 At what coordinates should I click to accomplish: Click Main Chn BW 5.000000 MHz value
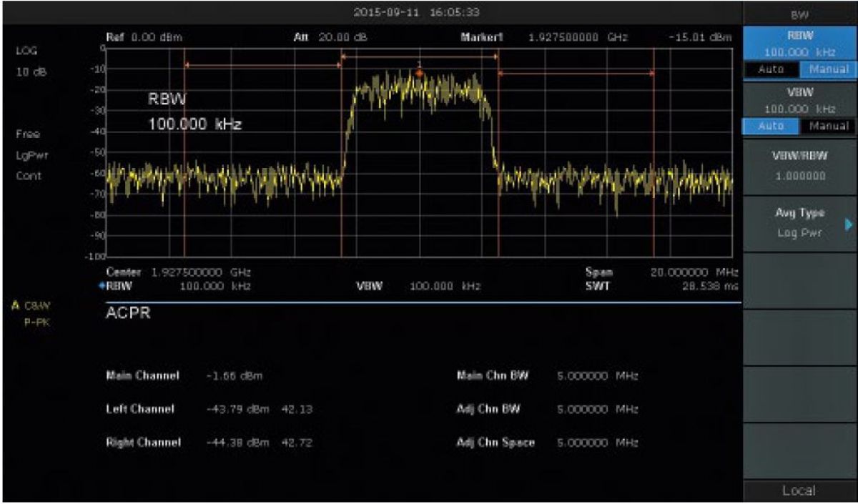597,375
